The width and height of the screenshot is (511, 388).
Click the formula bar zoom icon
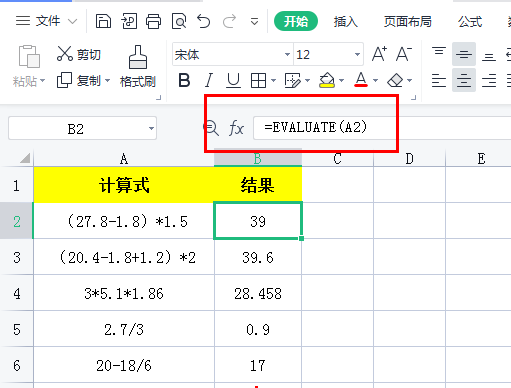[x=211, y=128]
